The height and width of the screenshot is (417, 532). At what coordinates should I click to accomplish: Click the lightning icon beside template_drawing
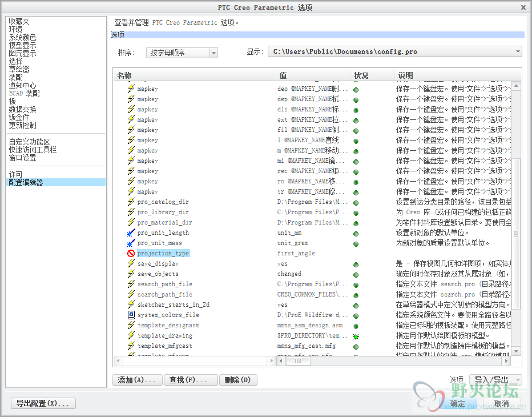(131, 335)
